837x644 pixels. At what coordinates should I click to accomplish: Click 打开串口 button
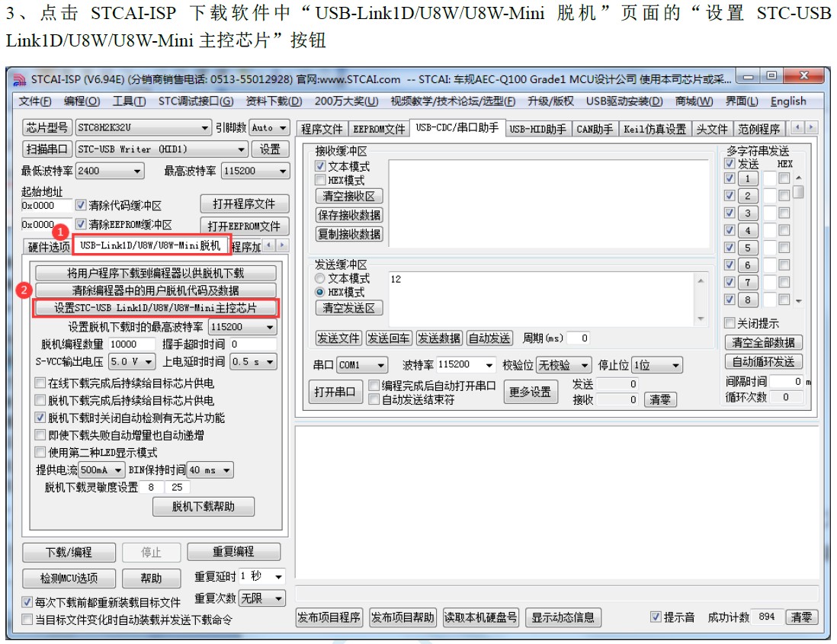335,392
